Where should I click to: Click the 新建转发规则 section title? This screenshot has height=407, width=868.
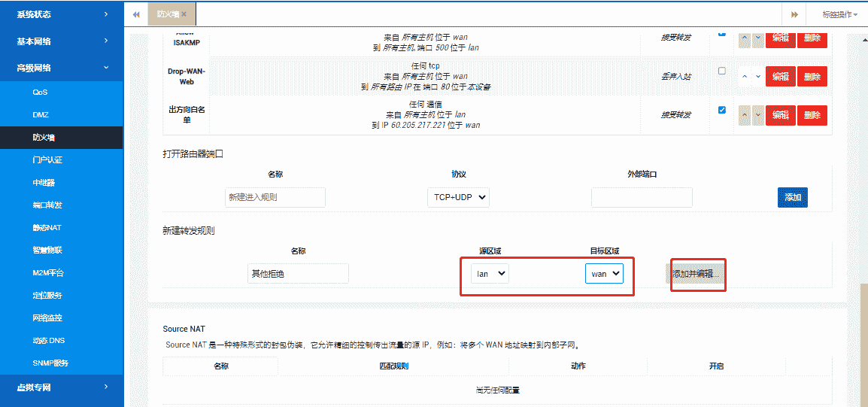(x=189, y=230)
